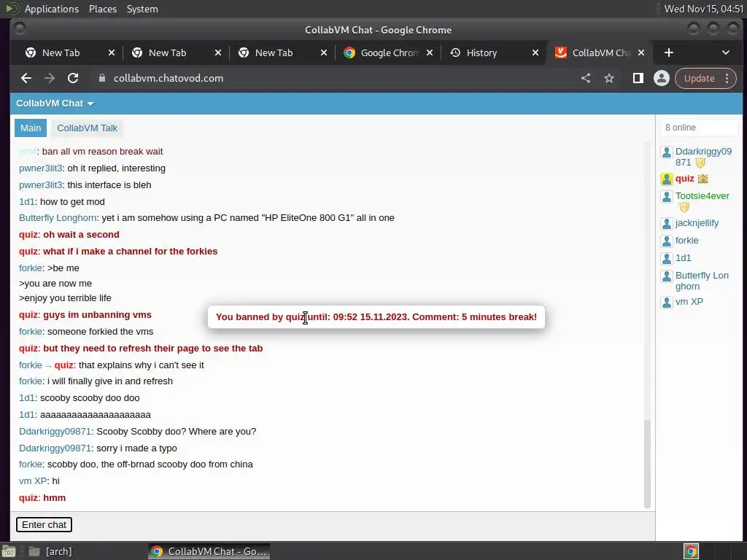Open the Applications menu
The height and width of the screenshot is (560, 747).
point(52,9)
